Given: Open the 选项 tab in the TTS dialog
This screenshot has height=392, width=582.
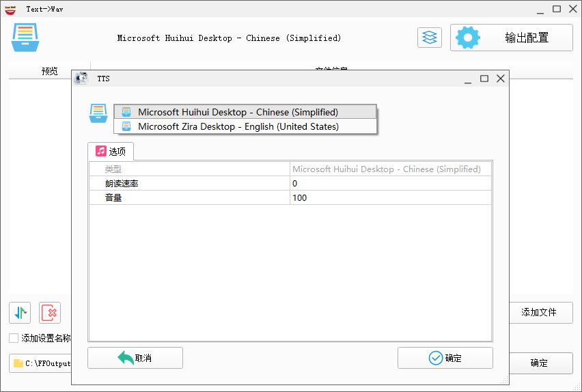Looking at the screenshot, I should pyautogui.click(x=111, y=152).
